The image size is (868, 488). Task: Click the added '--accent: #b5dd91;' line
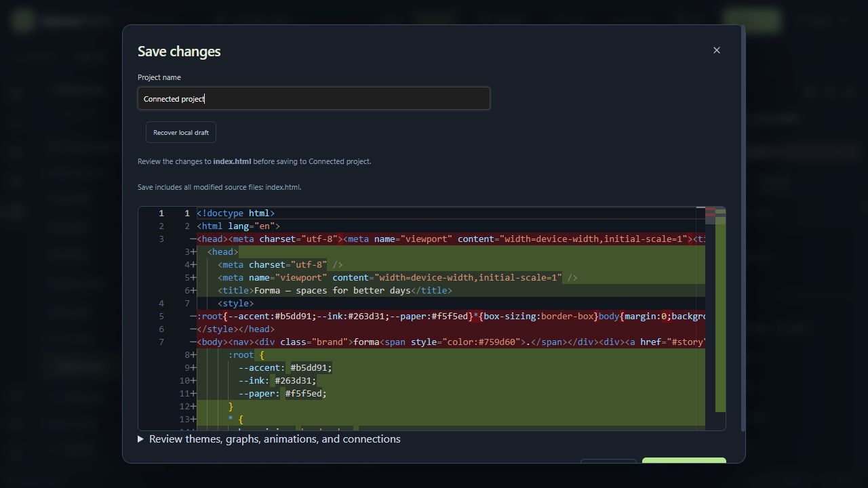click(451, 368)
